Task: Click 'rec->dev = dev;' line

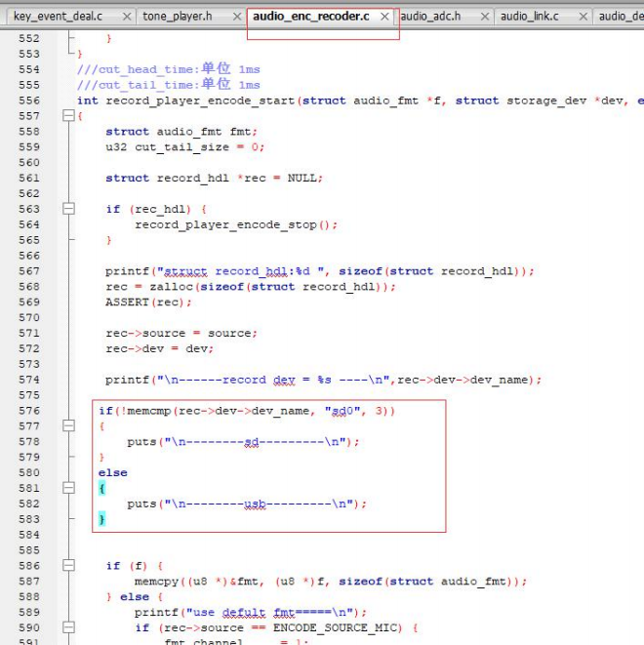Action: point(160,348)
